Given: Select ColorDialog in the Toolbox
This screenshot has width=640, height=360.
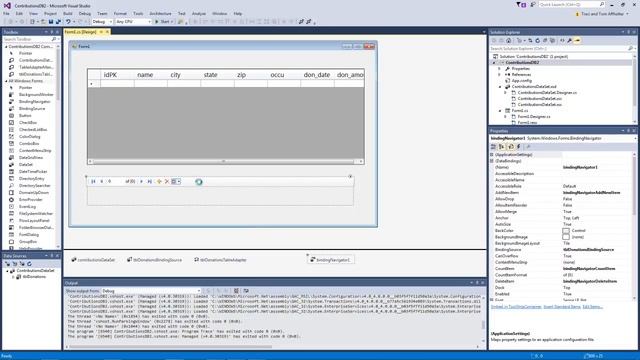Looking at the screenshot, I should [29, 136].
